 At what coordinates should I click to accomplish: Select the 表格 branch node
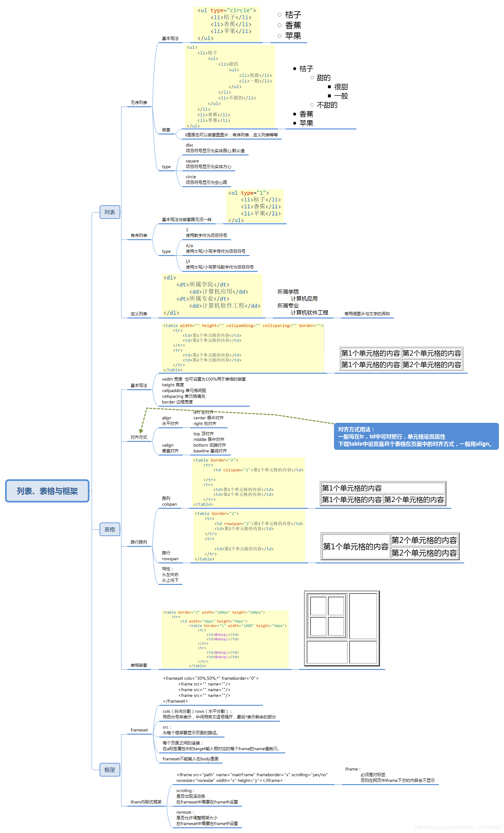point(109,529)
